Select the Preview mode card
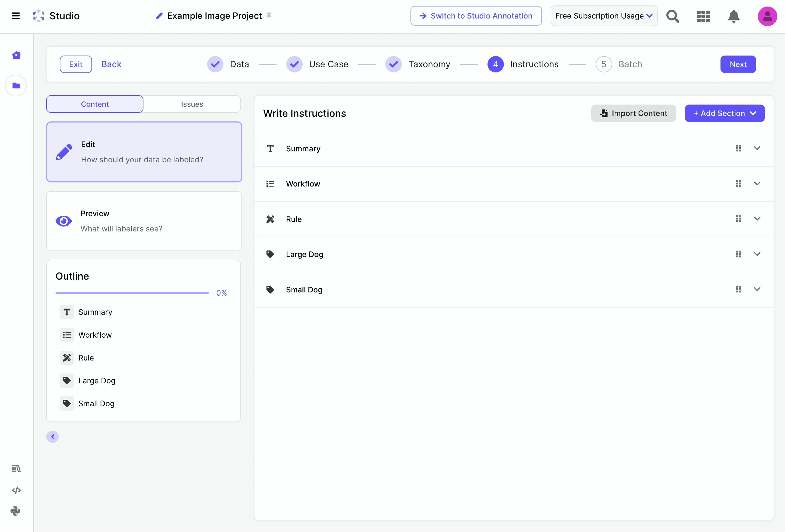This screenshot has width=785, height=532. pos(144,221)
